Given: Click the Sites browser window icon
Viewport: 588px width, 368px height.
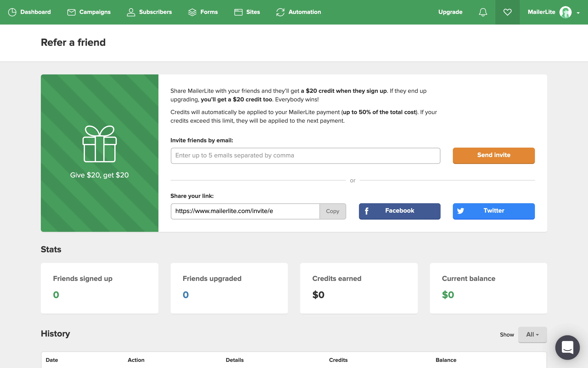Looking at the screenshot, I should tap(238, 12).
